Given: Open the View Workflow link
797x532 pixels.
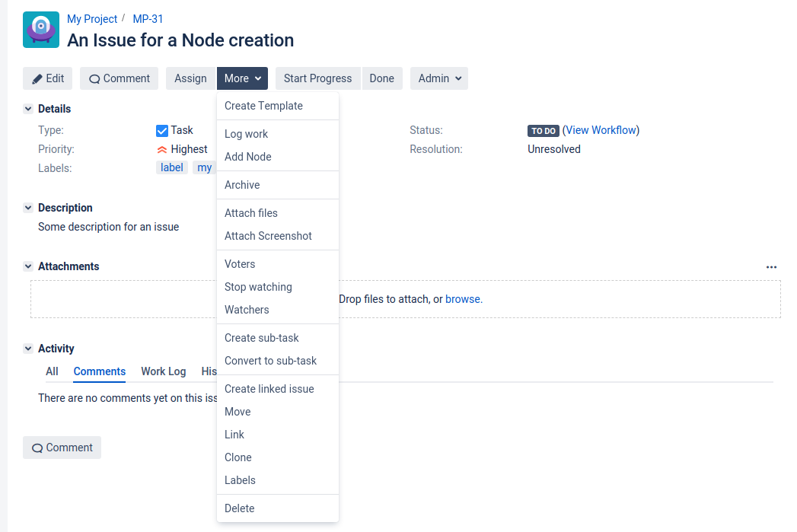Looking at the screenshot, I should (x=601, y=130).
